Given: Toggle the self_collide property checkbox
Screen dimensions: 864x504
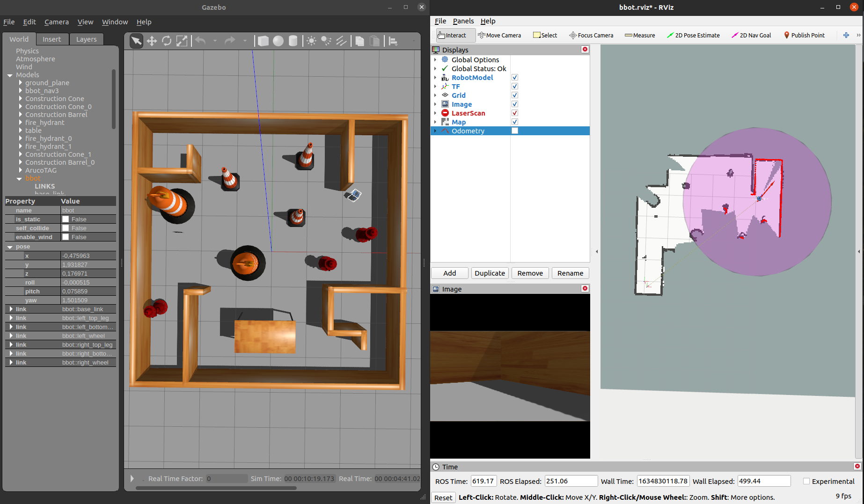Looking at the screenshot, I should coord(66,228).
